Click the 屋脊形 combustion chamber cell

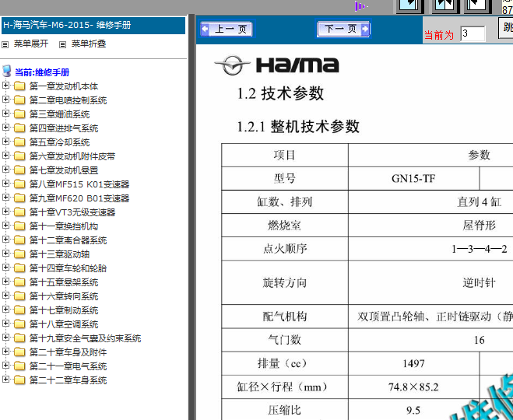(x=480, y=226)
